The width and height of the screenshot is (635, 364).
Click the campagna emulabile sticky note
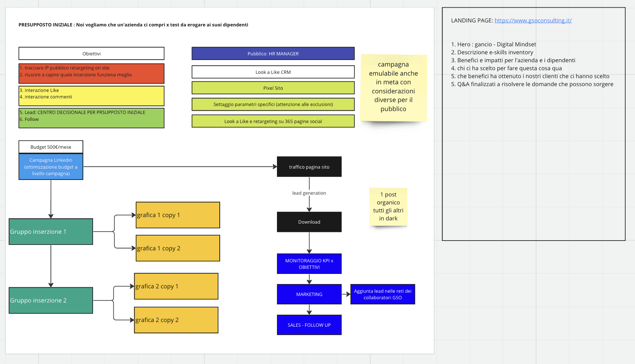(394, 88)
